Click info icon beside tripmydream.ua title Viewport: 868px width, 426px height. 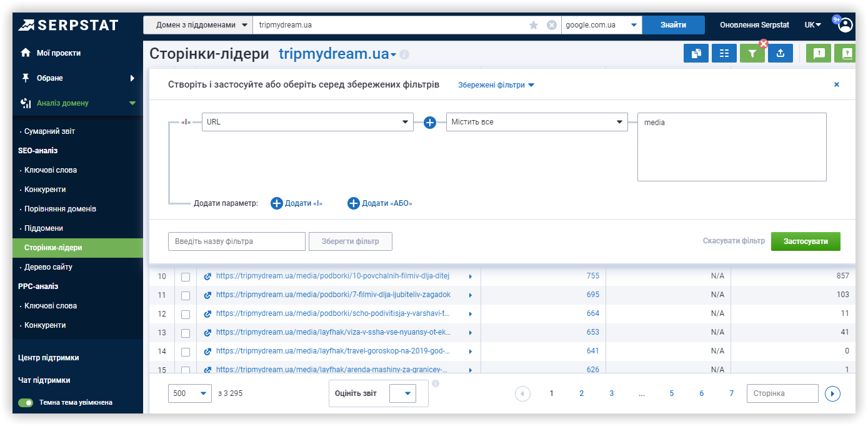coord(404,54)
